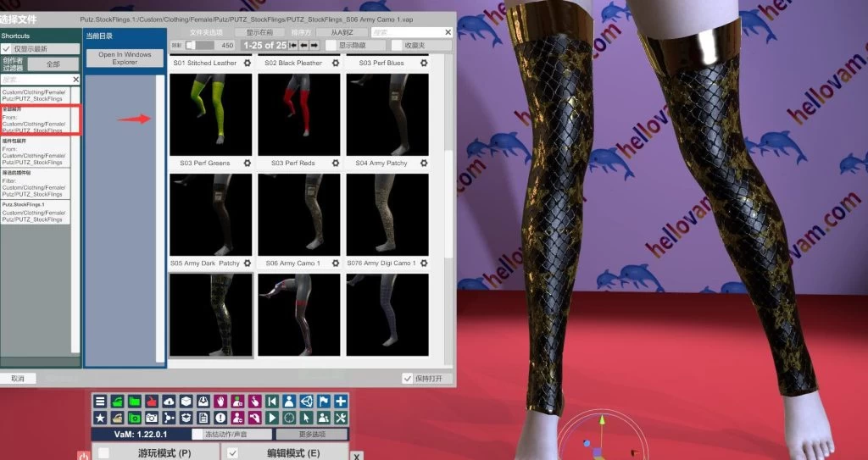
Task: Click the wrench and screwdriver tools icon
Action: (x=341, y=418)
